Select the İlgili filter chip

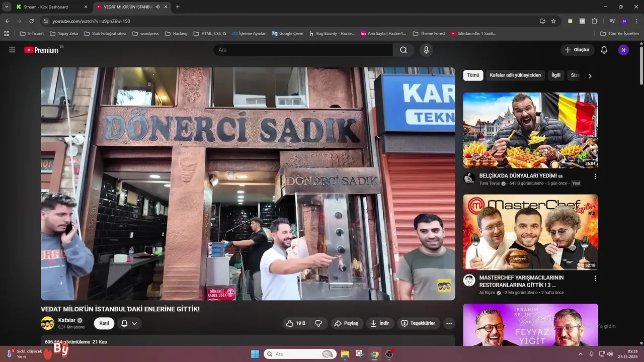coord(556,75)
